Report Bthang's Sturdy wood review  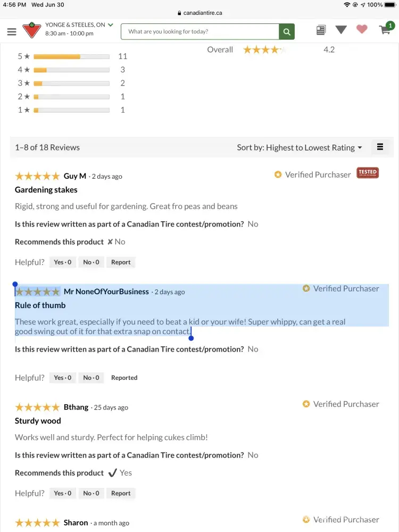(x=121, y=493)
